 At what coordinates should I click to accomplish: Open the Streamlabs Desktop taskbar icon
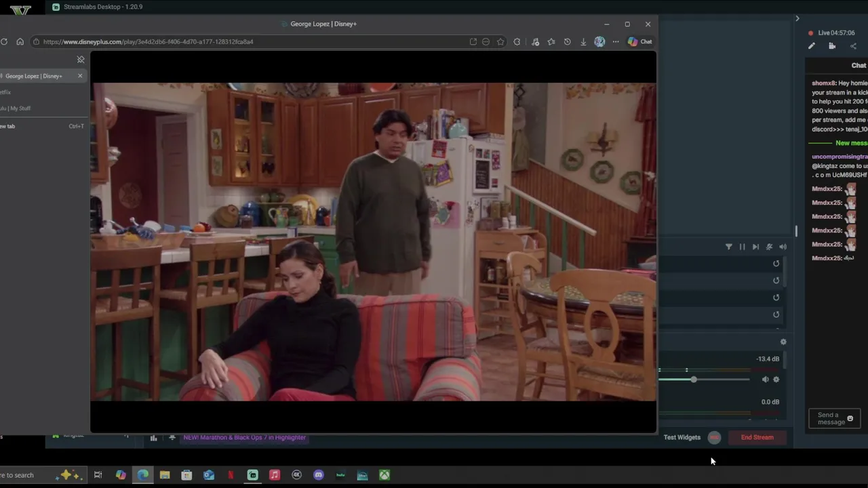point(252,475)
